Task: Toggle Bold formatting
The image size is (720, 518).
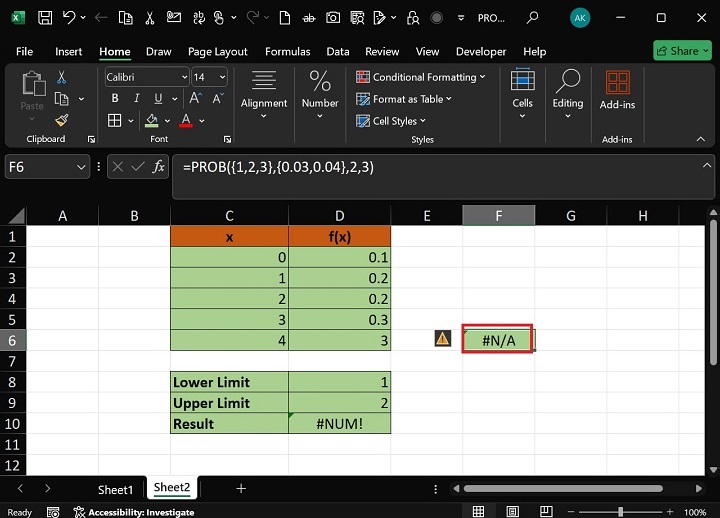Action: click(x=115, y=98)
